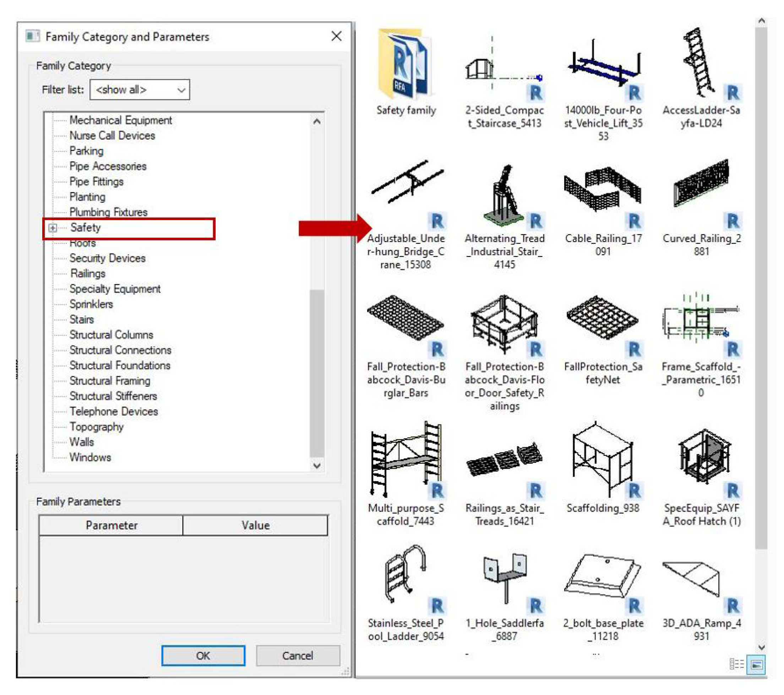Switch to large thumbnails view icon
Viewport: 784px width, 695px height.
pos(756,664)
